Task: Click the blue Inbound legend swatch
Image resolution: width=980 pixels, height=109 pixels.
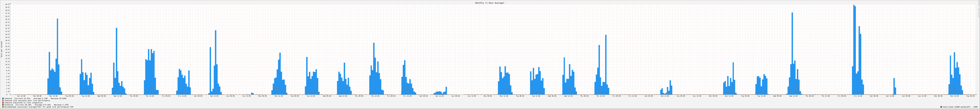Action: click(x=3, y=98)
